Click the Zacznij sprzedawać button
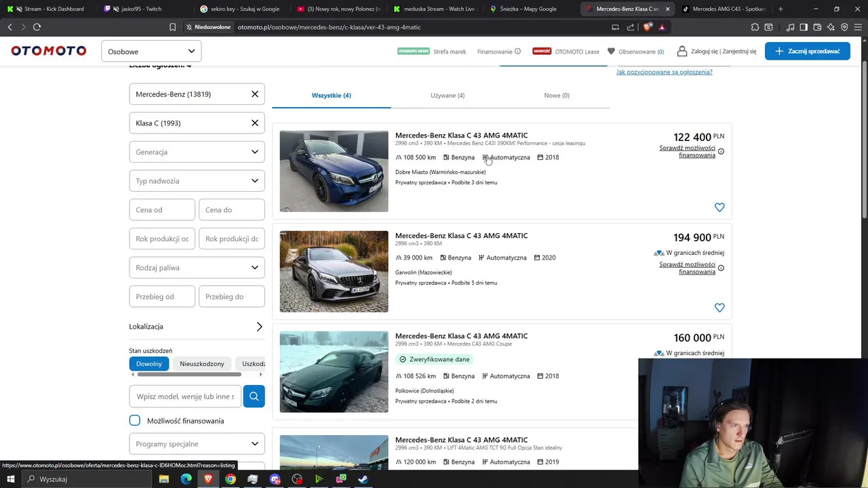 click(x=808, y=51)
